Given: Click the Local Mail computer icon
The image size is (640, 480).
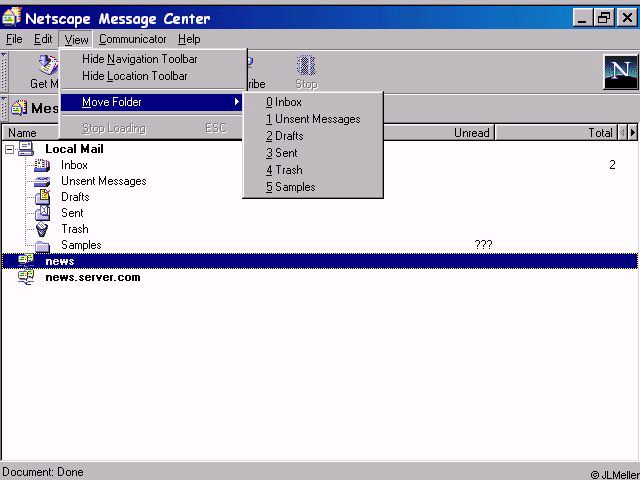Looking at the screenshot, I should (x=25, y=149).
